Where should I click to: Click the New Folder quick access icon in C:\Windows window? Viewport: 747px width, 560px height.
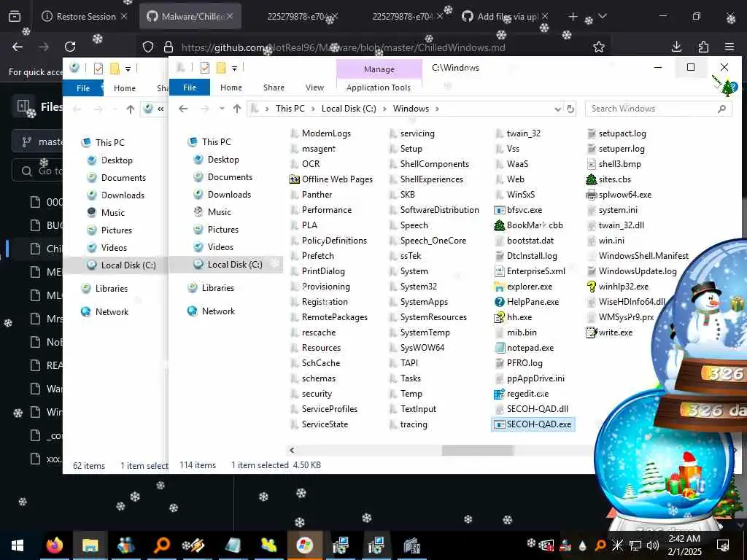click(220, 68)
